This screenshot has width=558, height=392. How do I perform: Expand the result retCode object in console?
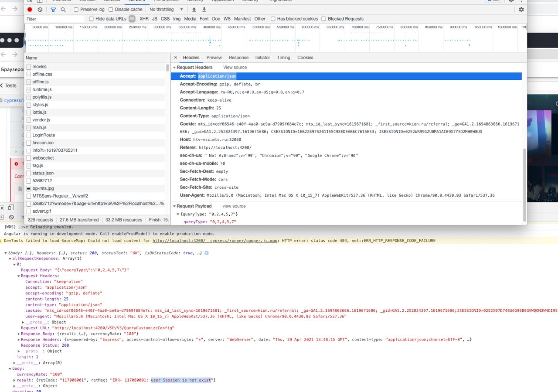point(14,380)
